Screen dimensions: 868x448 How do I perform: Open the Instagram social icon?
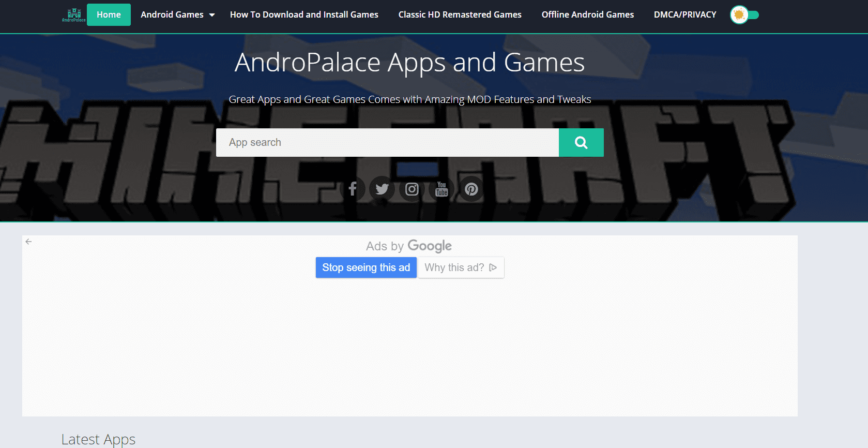coord(412,189)
